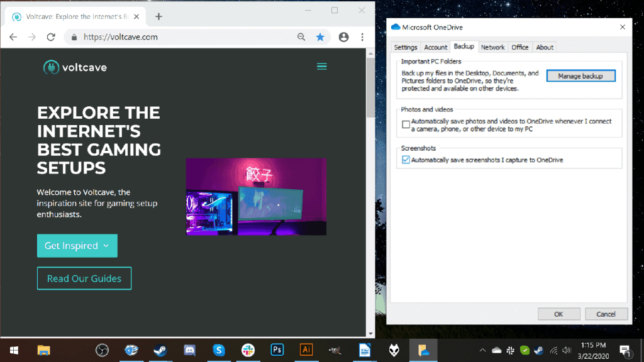Open File Explorer from the taskbar
Image resolution: width=644 pixels, height=362 pixels.
pos(43,350)
